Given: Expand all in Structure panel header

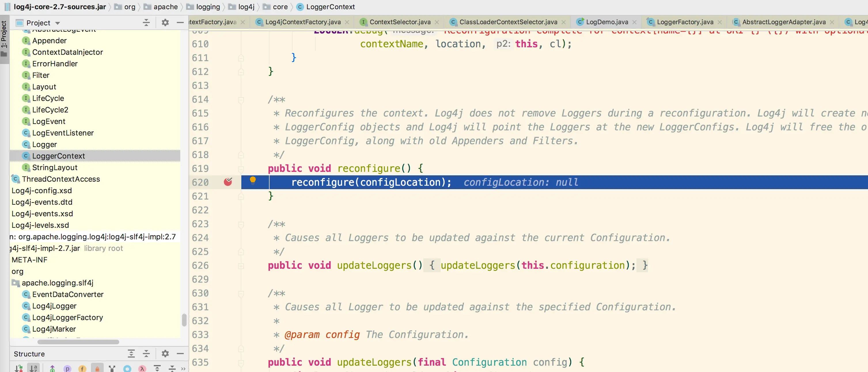Looking at the screenshot, I should [131, 354].
